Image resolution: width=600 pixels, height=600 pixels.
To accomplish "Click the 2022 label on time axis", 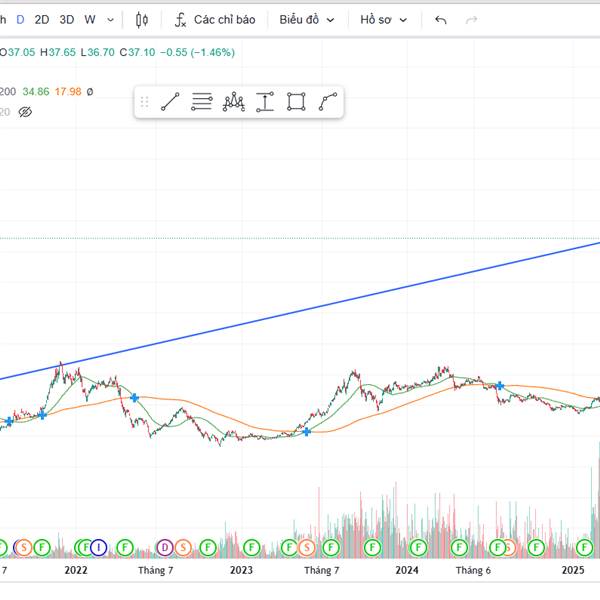I will [76, 570].
